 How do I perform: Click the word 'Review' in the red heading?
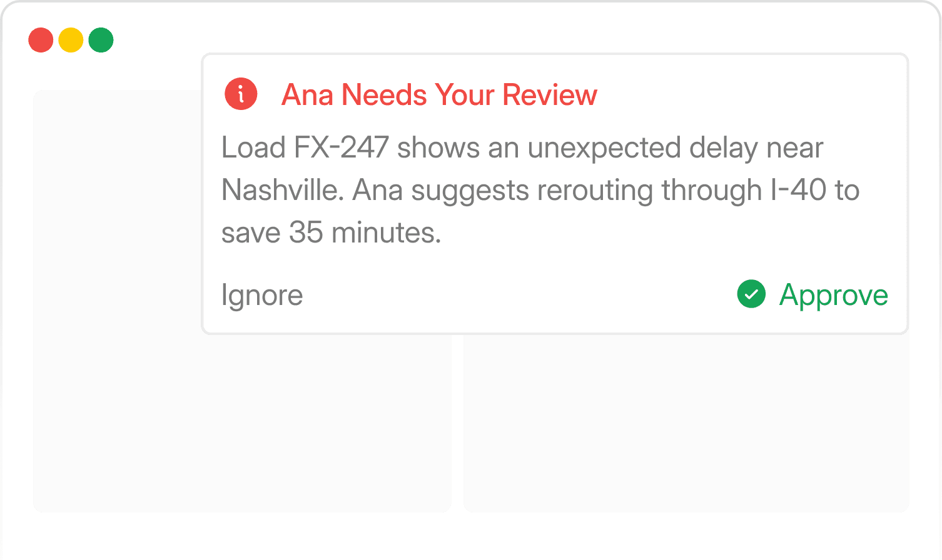coord(550,95)
